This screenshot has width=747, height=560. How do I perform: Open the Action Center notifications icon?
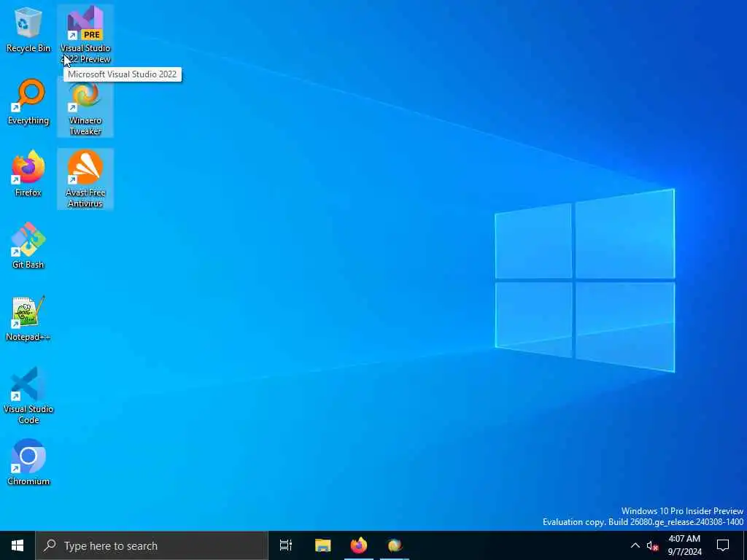[x=723, y=545]
